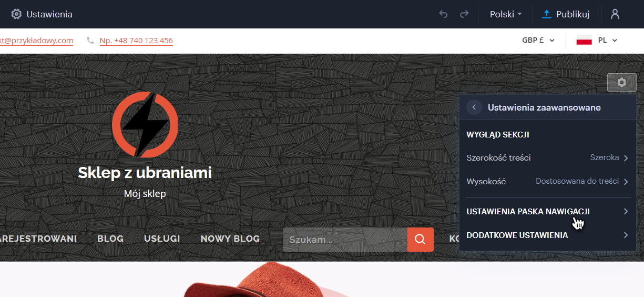
Task: Click the phone handset icon
Action: tap(90, 40)
